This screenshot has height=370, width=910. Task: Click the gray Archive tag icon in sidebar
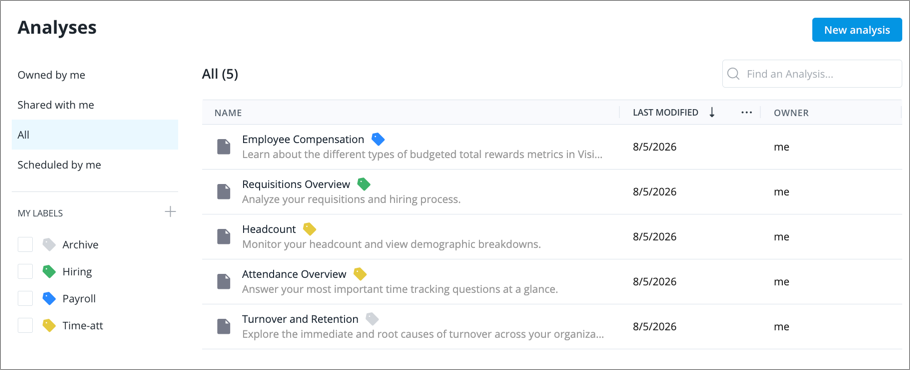click(49, 245)
